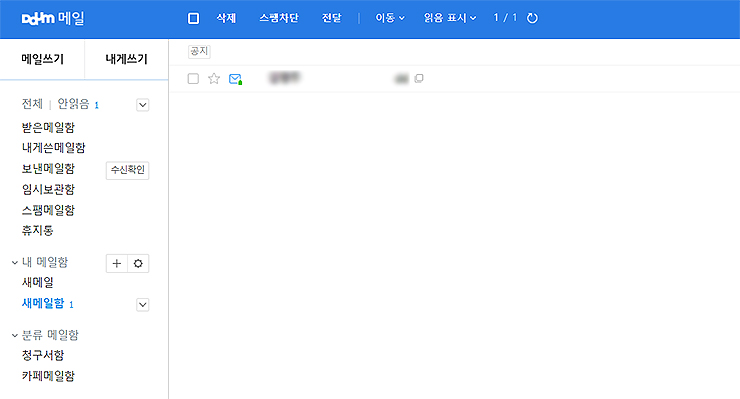Show 전체 all mail filter
Viewport: 740px width, 399px height.
32,104
